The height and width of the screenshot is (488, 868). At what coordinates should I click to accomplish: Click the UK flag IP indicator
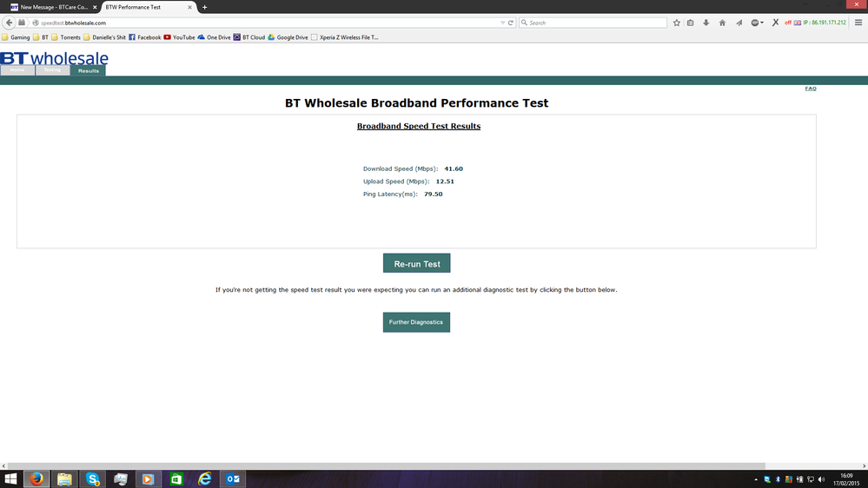pyautogui.click(x=797, y=23)
